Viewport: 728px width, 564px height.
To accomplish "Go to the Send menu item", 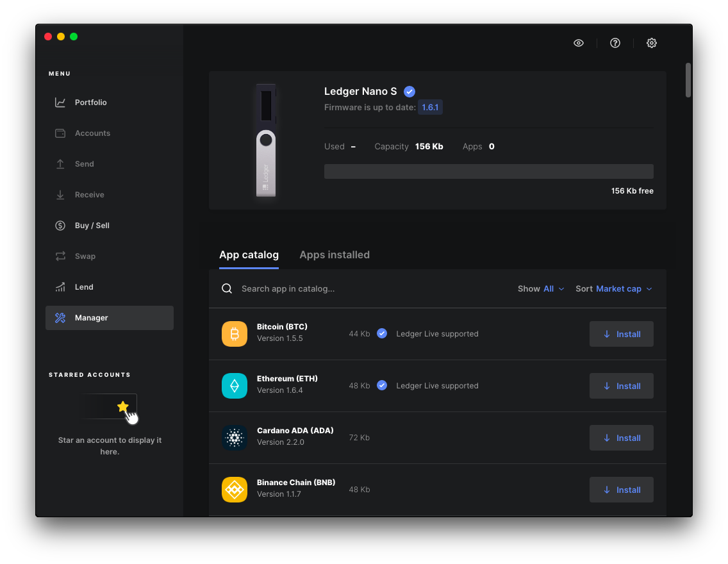I will click(110, 164).
